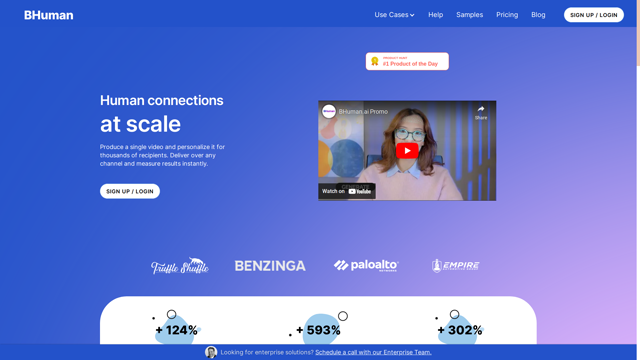This screenshot has height=360, width=640.
Task: Click the Product Hunt medal icon
Action: pyautogui.click(x=375, y=61)
